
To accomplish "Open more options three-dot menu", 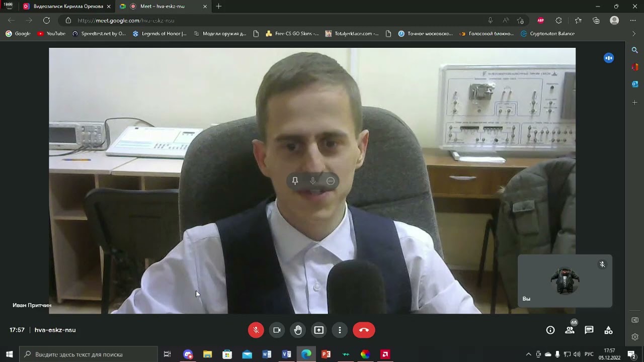I will (340, 330).
